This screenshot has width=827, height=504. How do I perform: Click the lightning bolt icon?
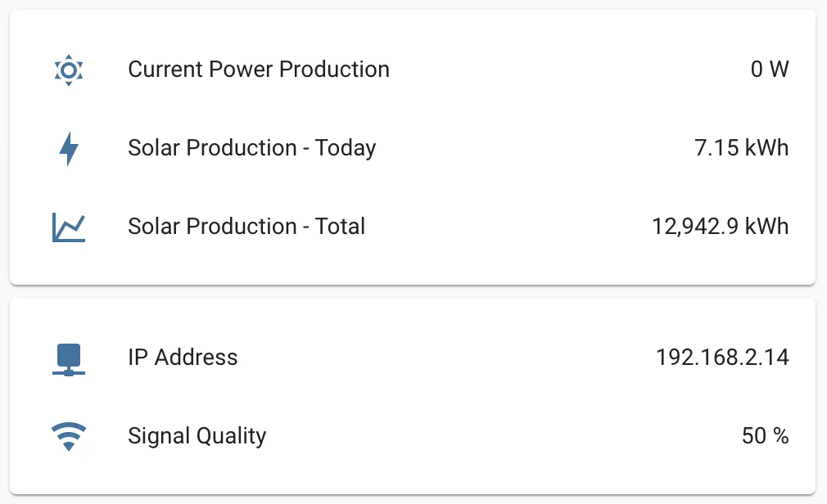click(x=69, y=148)
